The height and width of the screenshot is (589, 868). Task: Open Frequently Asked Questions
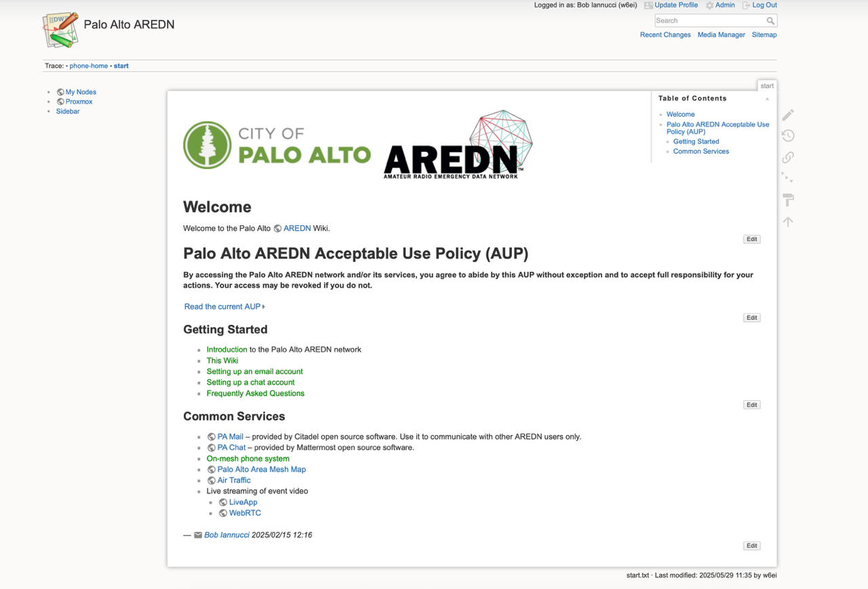256,394
